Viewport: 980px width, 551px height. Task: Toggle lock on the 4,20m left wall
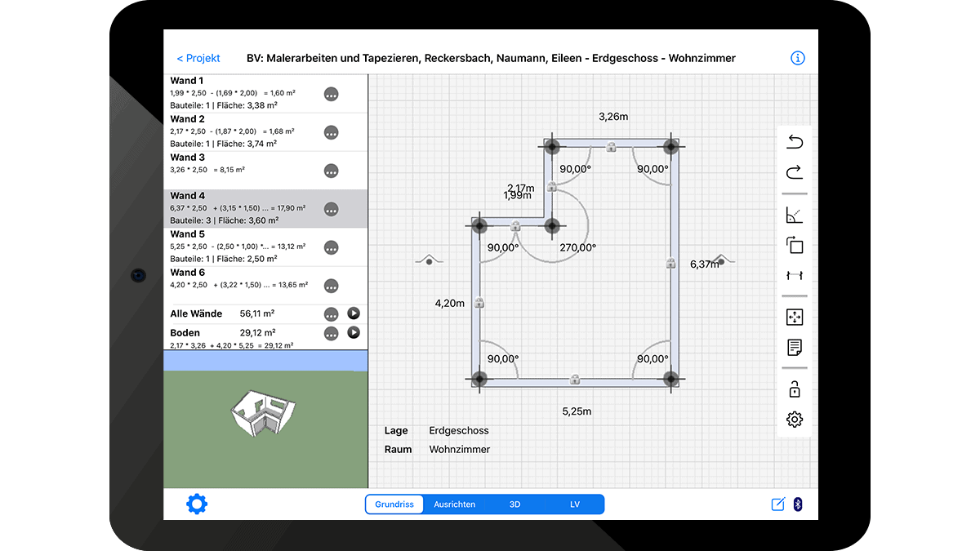click(x=479, y=303)
